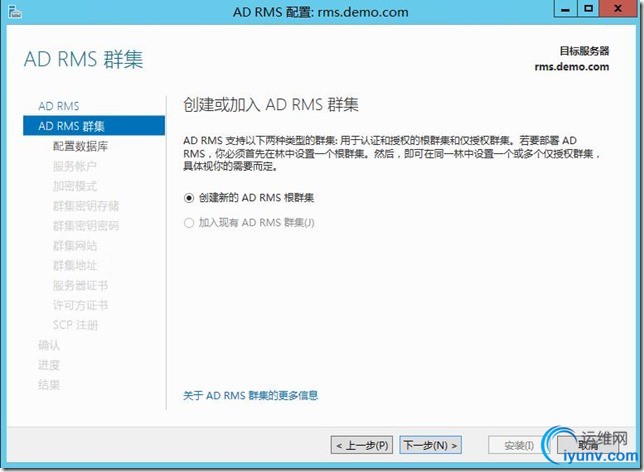Open the 进度 sidebar step
This screenshot has width=644, height=472.
pos(49,365)
